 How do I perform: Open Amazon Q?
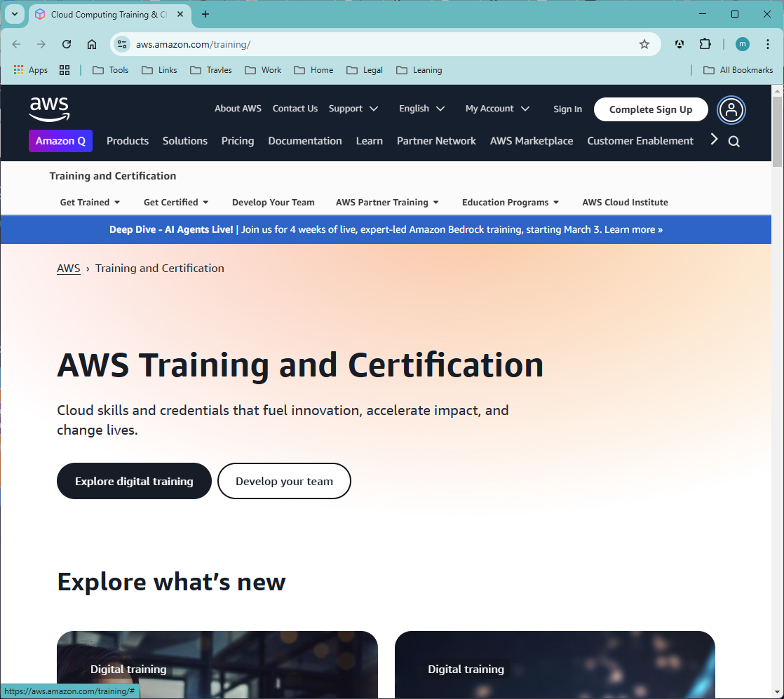coord(60,141)
